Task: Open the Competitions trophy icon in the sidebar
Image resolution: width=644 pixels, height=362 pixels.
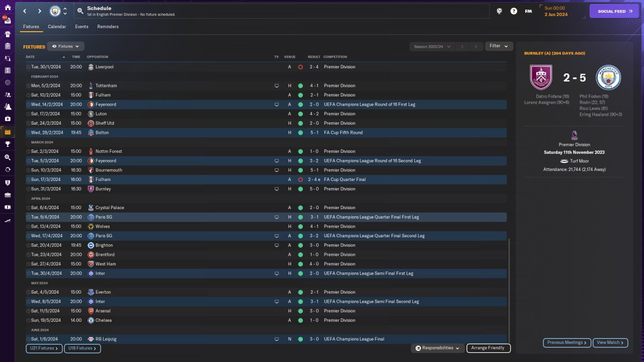Action: pyautogui.click(x=8, y=144)
